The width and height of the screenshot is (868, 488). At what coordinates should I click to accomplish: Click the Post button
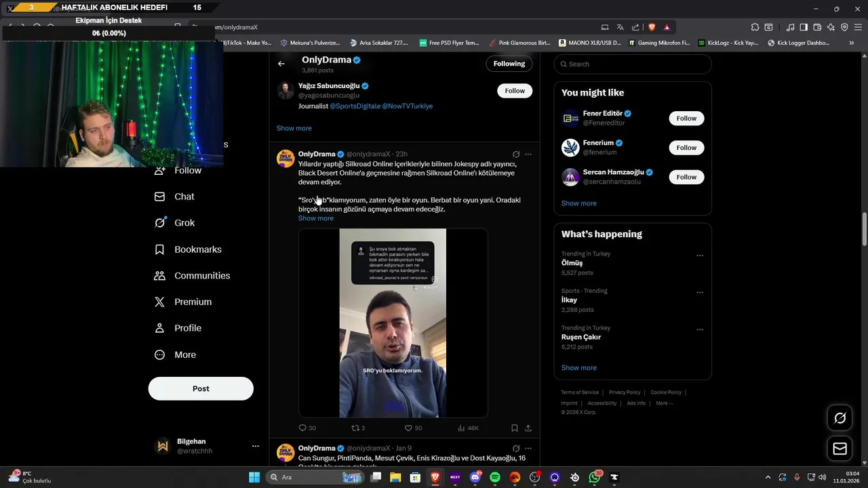click(x=201, y=389)
